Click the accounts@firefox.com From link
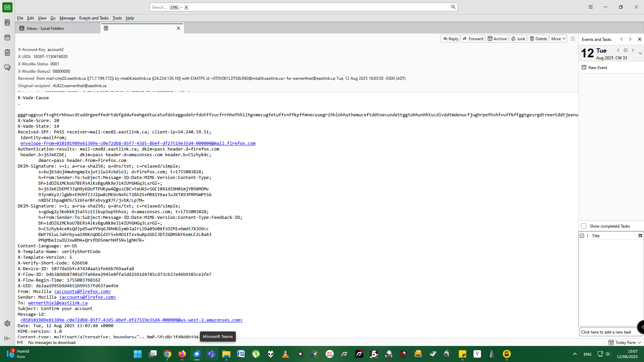 [82, 292]
